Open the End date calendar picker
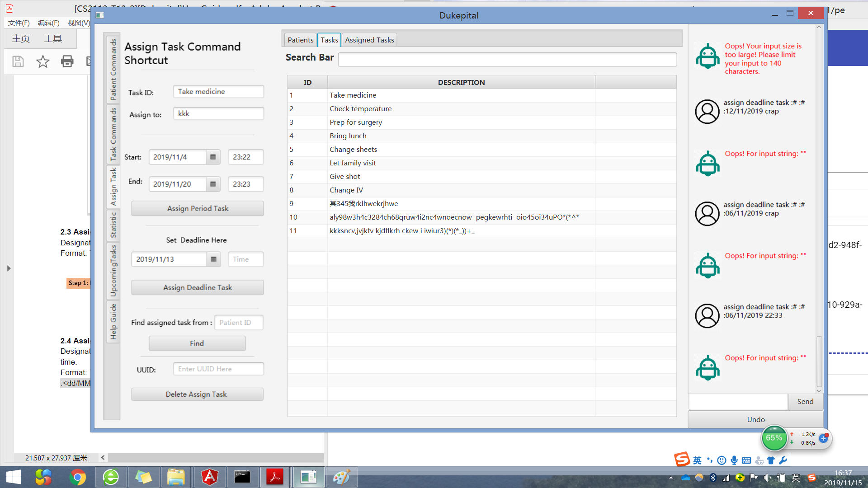Screen dimensions: 868x488 click(213, 184)
